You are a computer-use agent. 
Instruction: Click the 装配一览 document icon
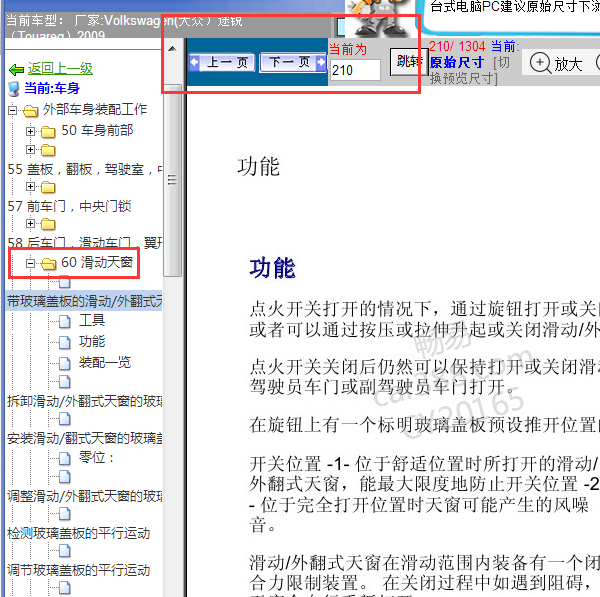click(64, 363)
